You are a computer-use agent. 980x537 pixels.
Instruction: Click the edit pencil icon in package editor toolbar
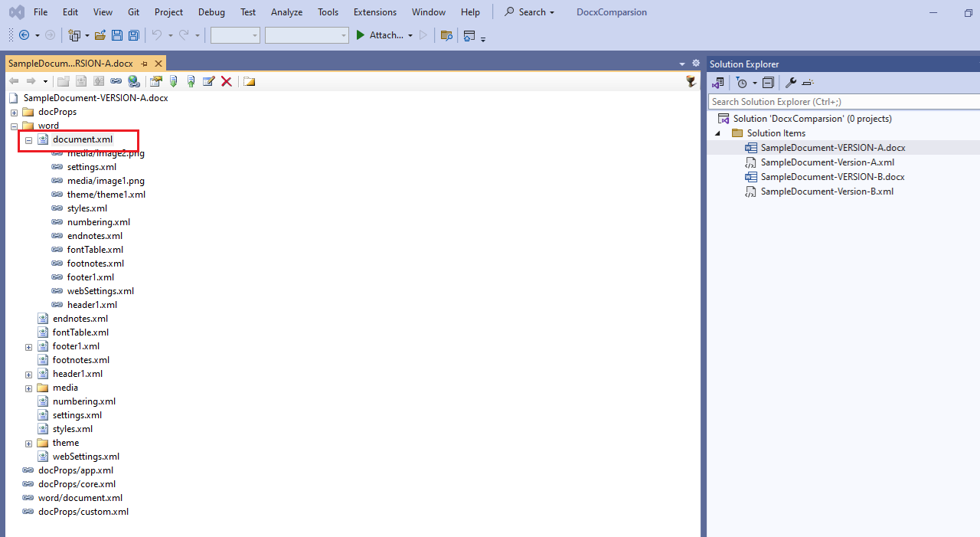[208, 81]
